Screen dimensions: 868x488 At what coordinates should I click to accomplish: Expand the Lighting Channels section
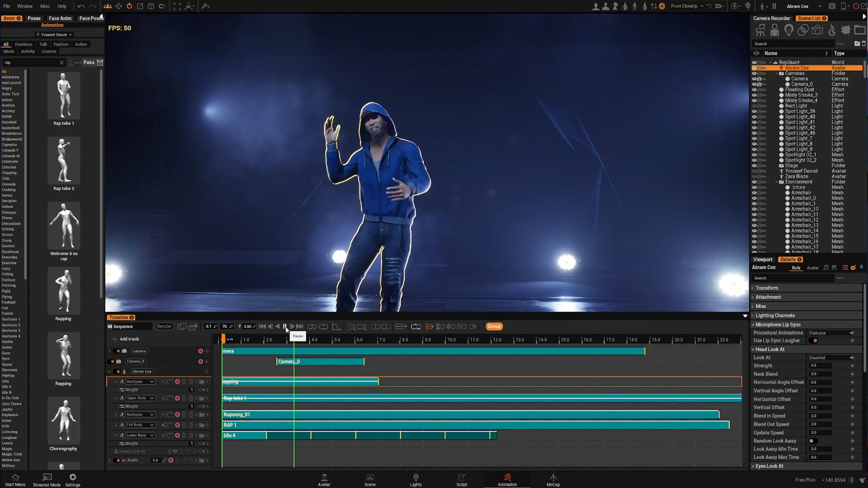(x=807, y=316)
